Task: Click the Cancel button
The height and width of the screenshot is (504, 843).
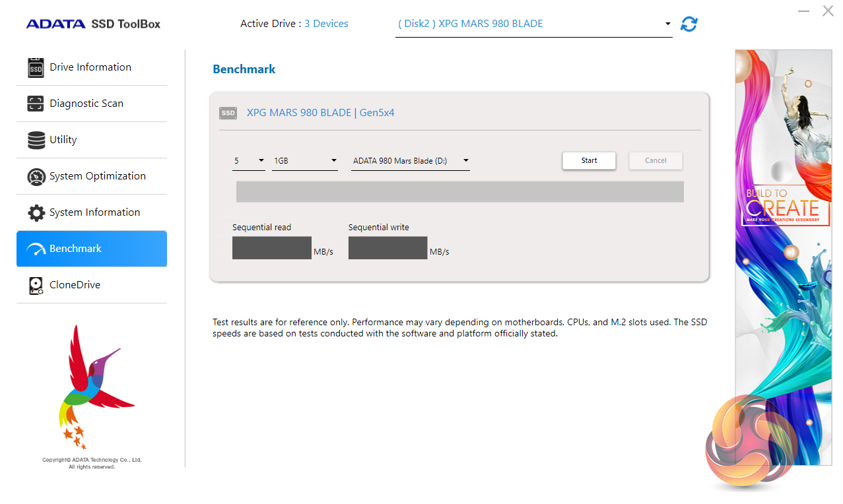Action: point(656,160)
